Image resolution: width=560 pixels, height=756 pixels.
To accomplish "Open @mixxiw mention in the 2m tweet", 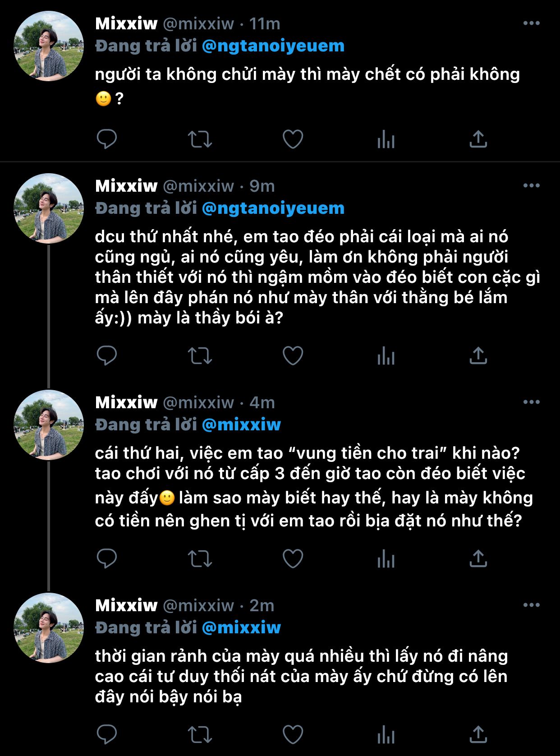I will coord(241,628).
